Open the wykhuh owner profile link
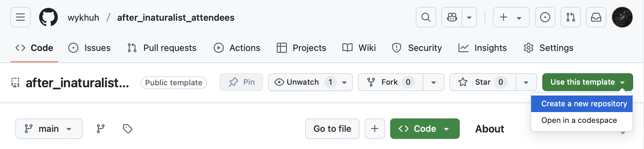 [83, 18]
